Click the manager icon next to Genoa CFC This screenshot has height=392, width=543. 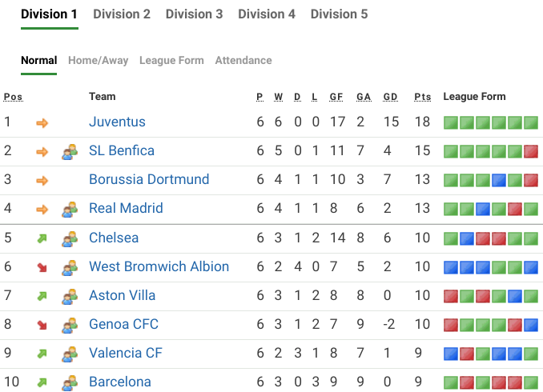[x=70, y=324]
